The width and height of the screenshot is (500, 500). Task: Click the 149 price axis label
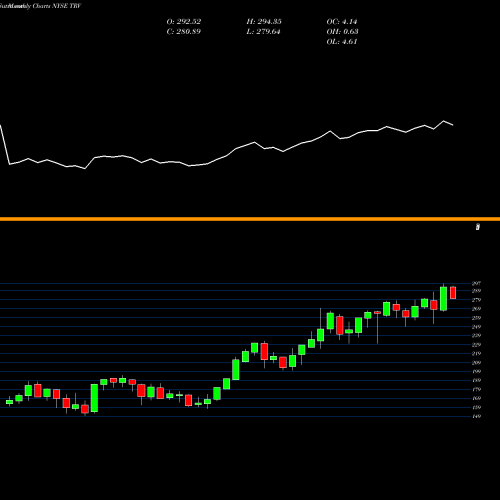[x=476, y=416]
